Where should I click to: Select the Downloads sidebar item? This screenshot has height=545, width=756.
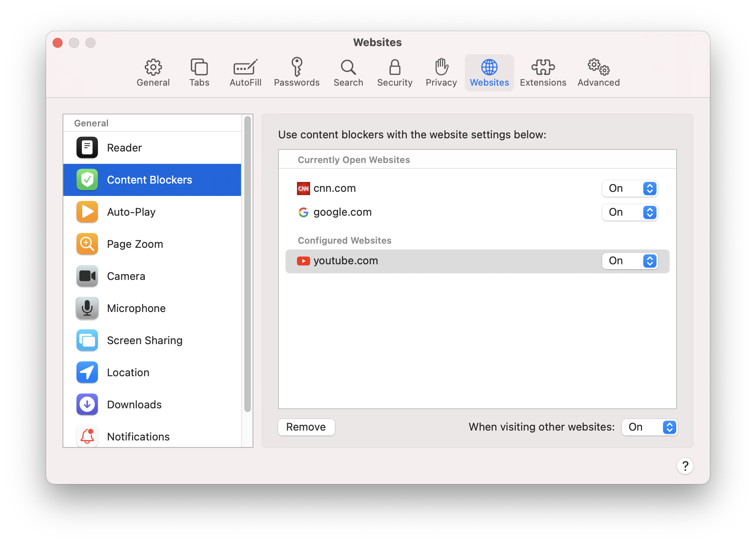point(134,405)
